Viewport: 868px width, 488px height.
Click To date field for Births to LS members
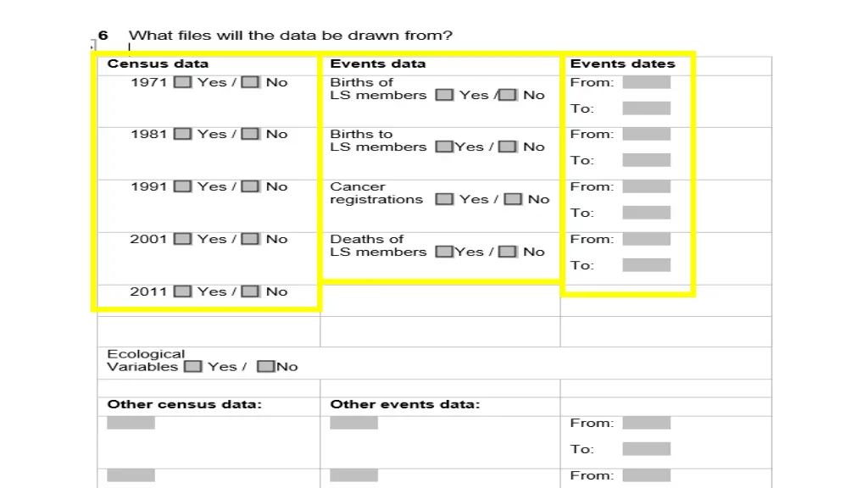(x=646, y=160)
